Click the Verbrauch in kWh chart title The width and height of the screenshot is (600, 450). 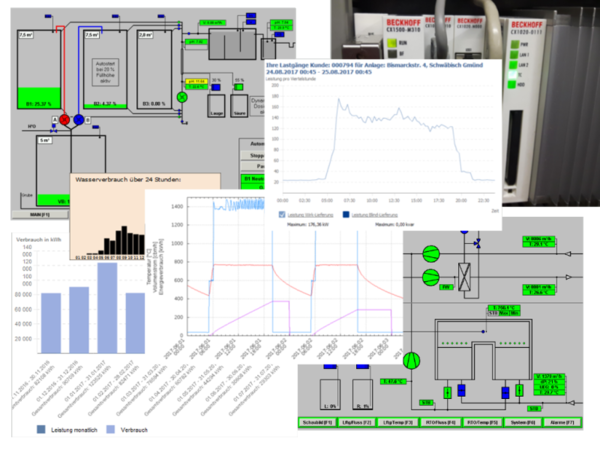[x=39, y=240]
